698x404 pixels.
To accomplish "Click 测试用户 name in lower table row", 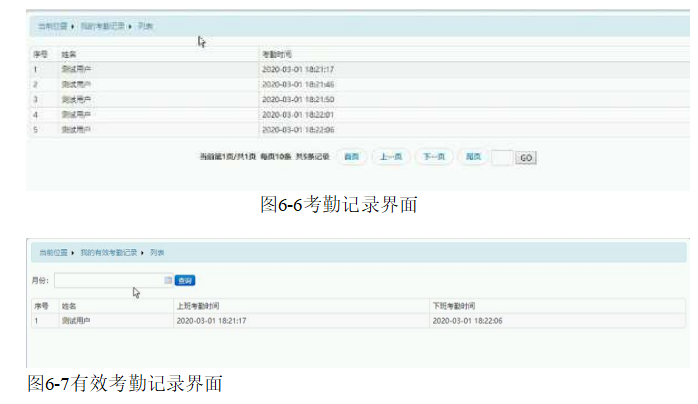I will (x=76, y=321).
